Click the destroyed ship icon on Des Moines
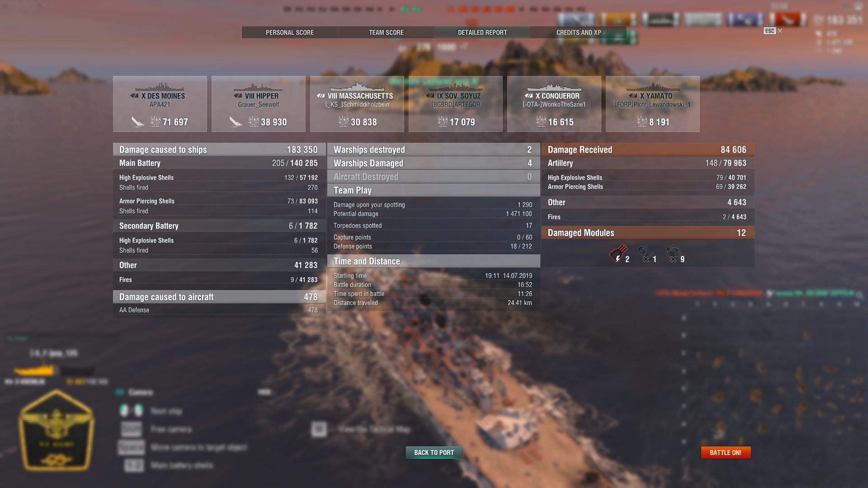The height and width of the screenshot is (488, 868). coord(137,122)
